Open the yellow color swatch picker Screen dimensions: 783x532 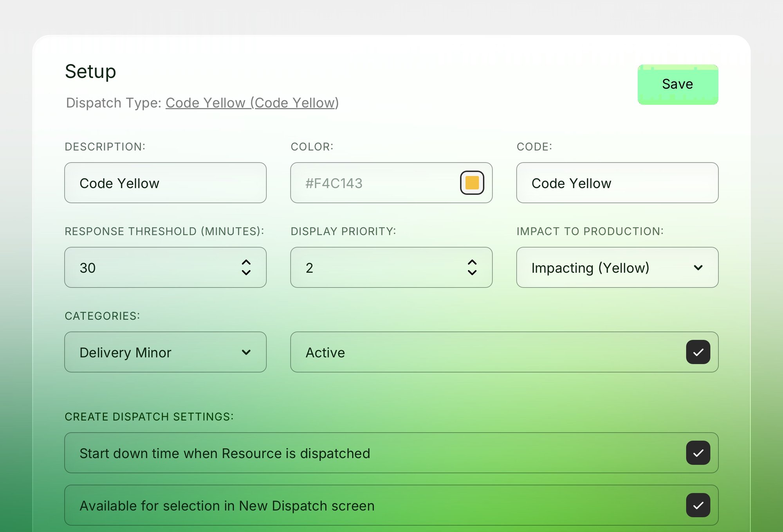(x=472, y=183)
